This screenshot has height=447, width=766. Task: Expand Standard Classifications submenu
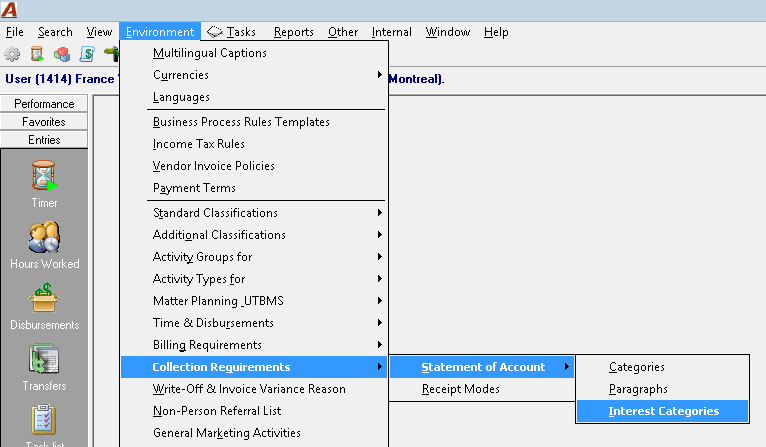[254, 213]
